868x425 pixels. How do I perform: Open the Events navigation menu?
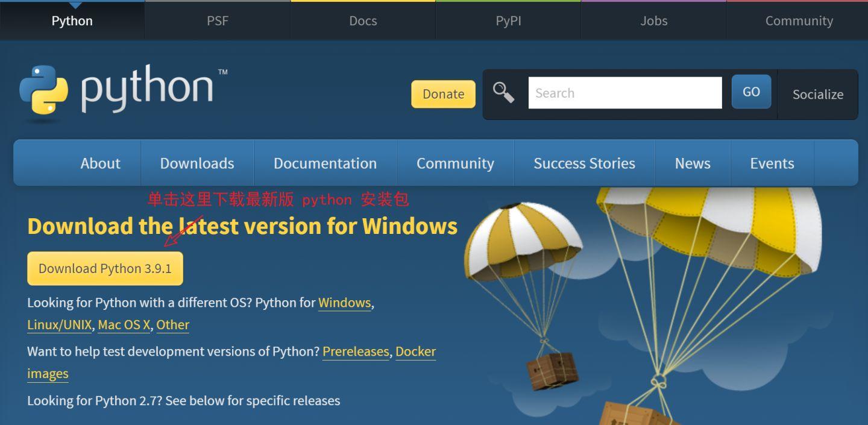[772, 163]
